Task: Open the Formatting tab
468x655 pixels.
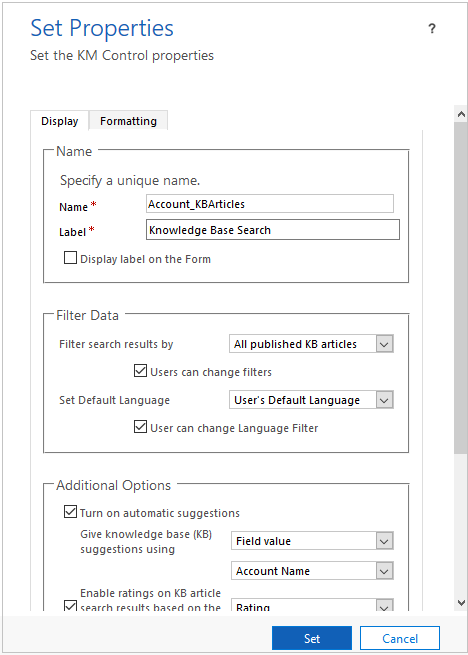Action: 128,121
